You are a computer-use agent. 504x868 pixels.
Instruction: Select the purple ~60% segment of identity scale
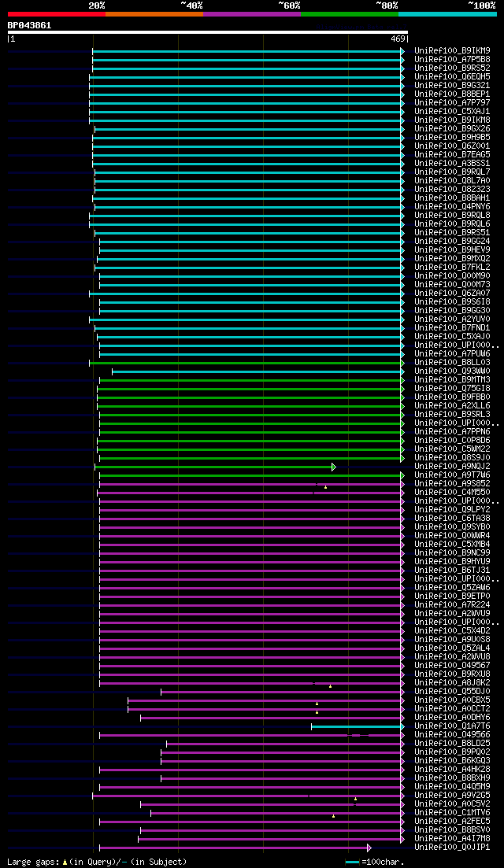252,14
